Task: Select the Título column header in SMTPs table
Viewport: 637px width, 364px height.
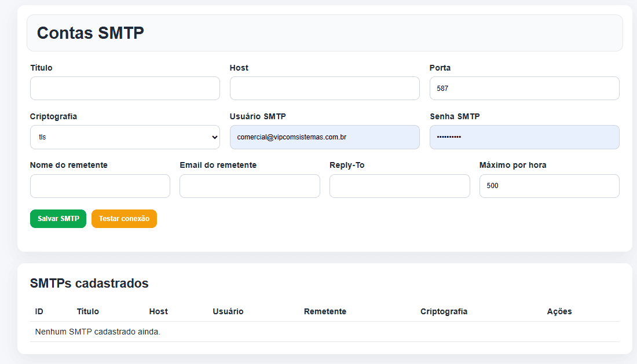Action: coord(88,311)
